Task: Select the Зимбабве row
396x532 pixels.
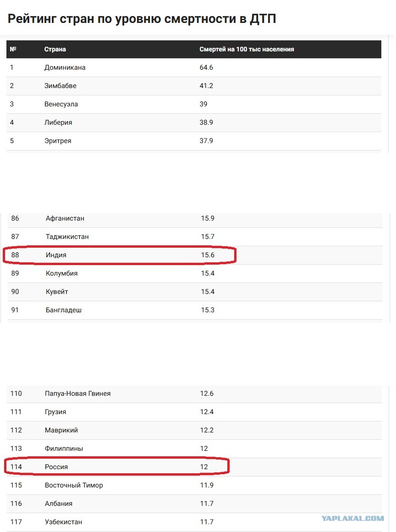Action: (194, 86)
